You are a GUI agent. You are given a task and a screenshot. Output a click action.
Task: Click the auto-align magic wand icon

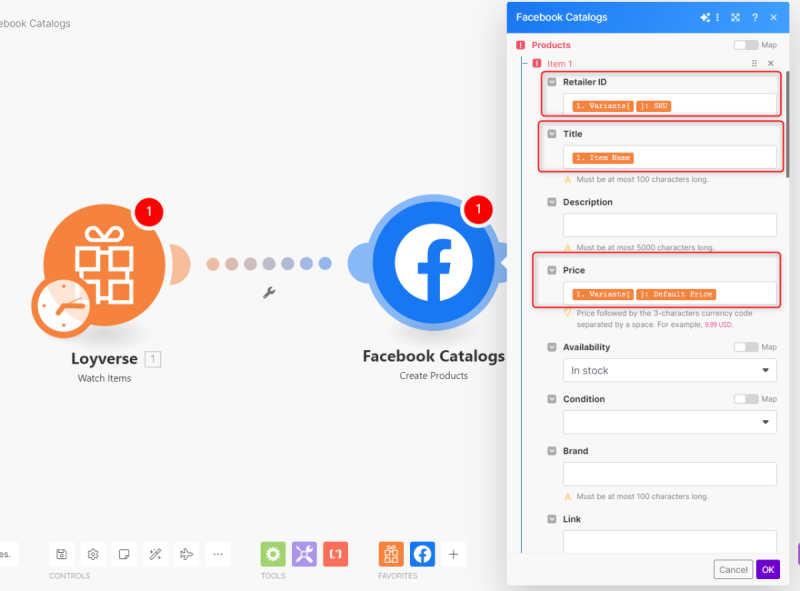[155, 554]
